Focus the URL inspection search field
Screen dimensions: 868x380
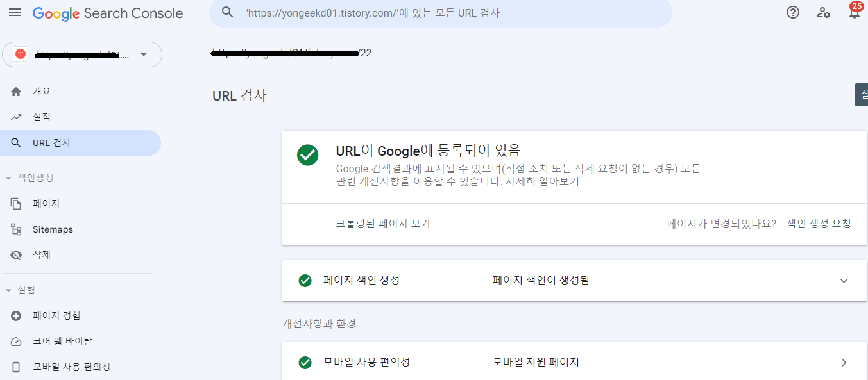pyautogui.click(x=441, y=13)
